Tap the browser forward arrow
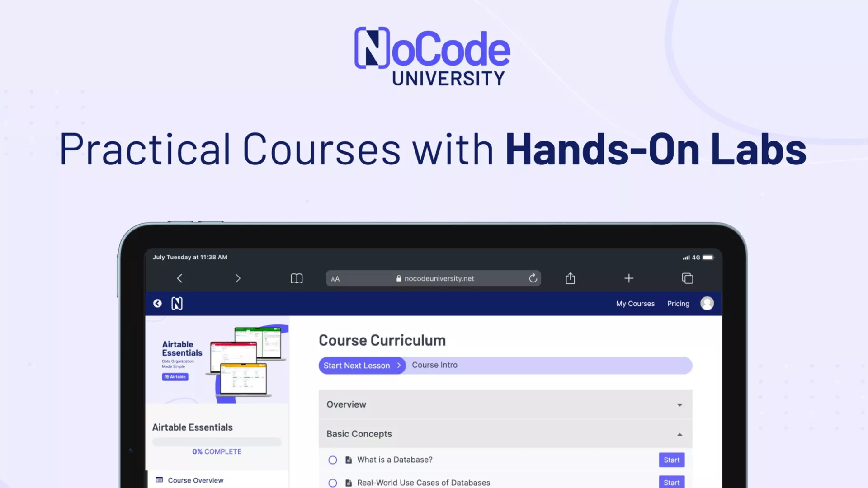868x488 pixels. tap(238, 278)
